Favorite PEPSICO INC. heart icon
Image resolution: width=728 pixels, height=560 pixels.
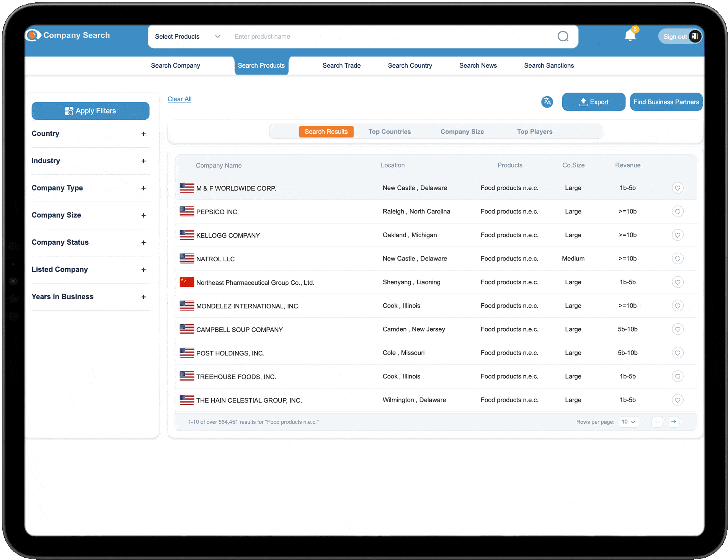[x=677, y=212]
